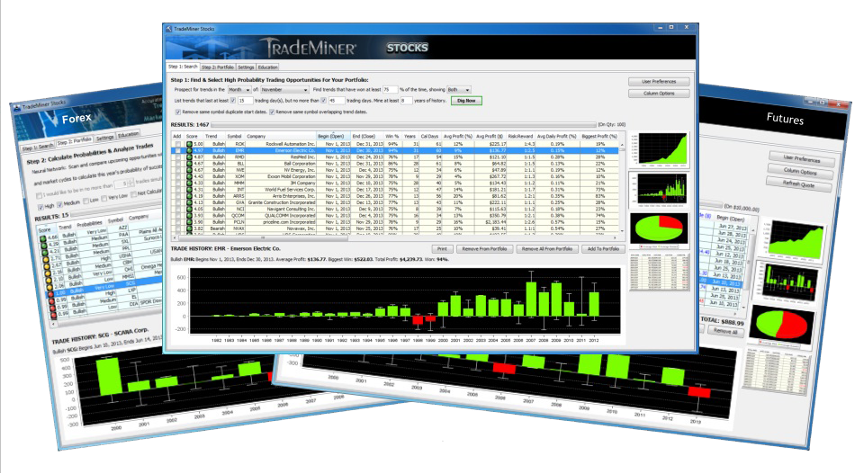The width and height of the screenshot is (863, 473).
Task: Open yearly bar chart thumbnail in Stocks window
Action: [659, 190]
